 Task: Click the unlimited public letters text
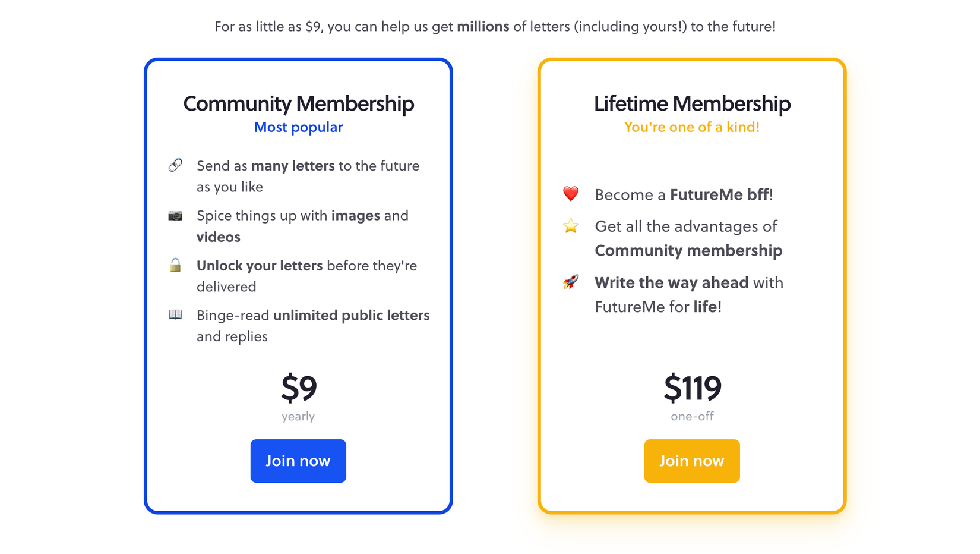pos(351,315)
